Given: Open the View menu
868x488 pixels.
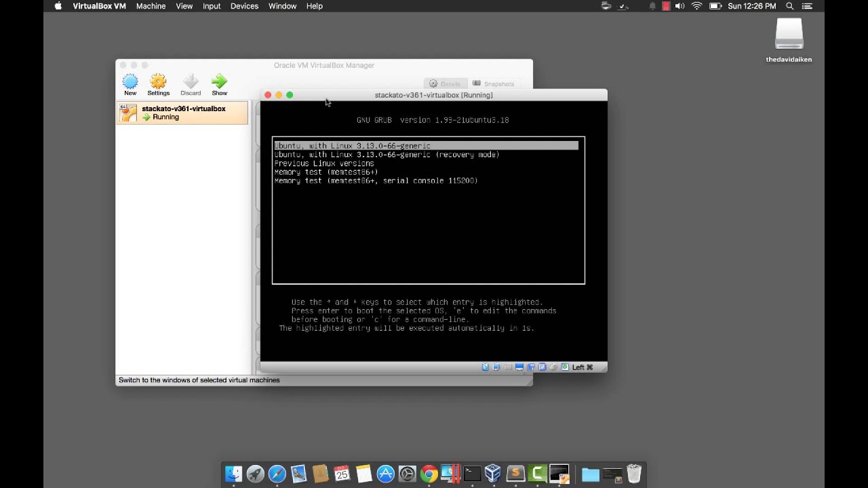Looking at the screenshot, I should coord(184,6).
